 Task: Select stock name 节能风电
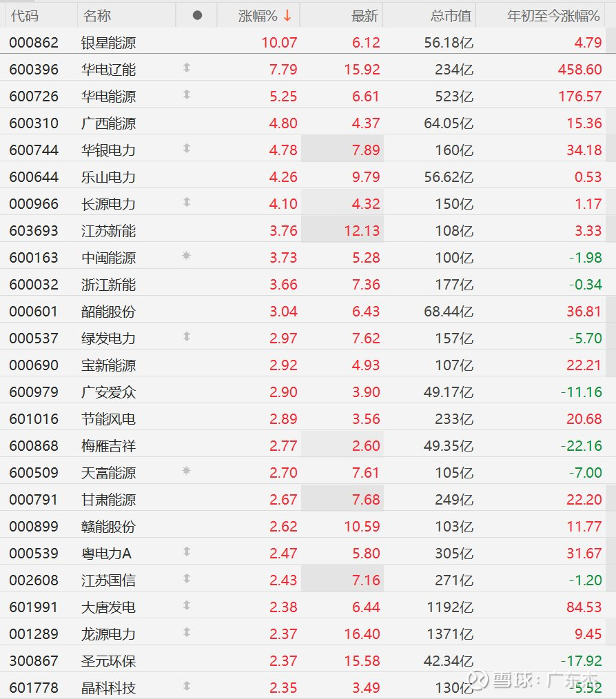(108, 419)
